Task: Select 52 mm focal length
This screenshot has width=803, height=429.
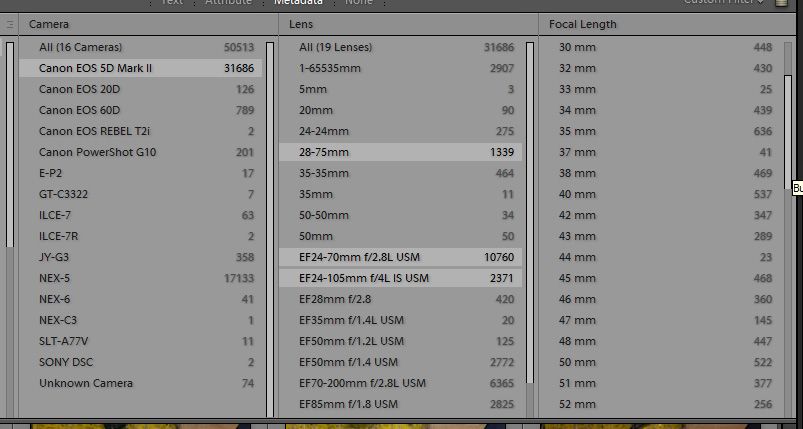Action: tap(661, 404)
